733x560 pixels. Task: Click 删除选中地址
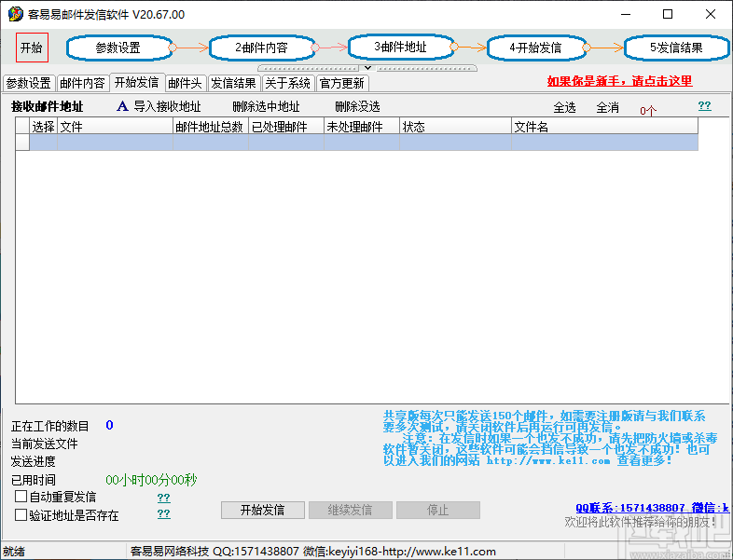pos(266,106)
